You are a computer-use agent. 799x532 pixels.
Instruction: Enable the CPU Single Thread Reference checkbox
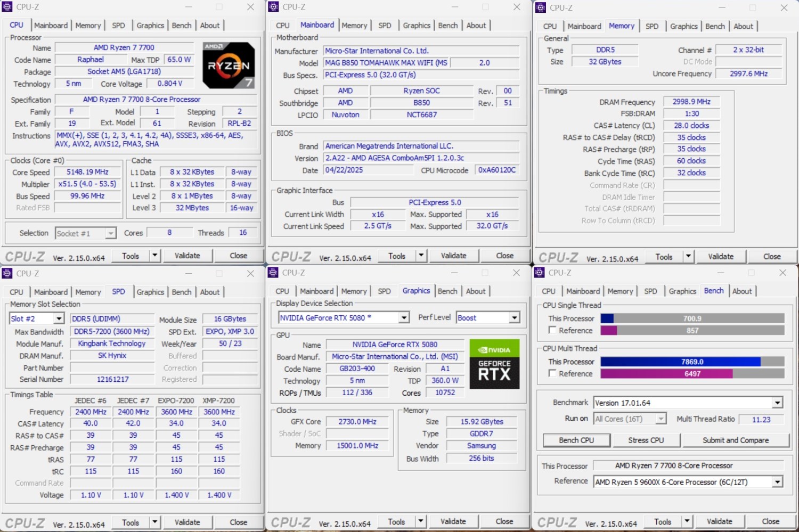click(552, 330)
